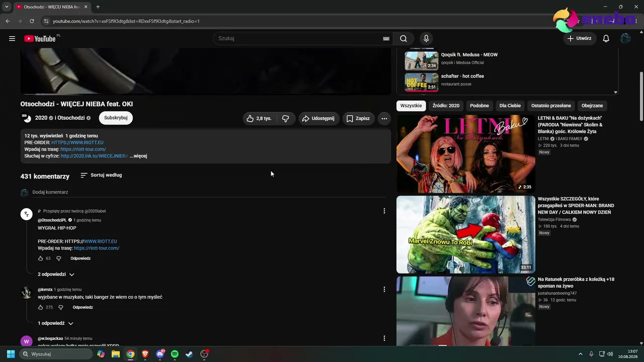Open options for @w.bogackaa comment
644x362 pixels.
tap(384, 339)
